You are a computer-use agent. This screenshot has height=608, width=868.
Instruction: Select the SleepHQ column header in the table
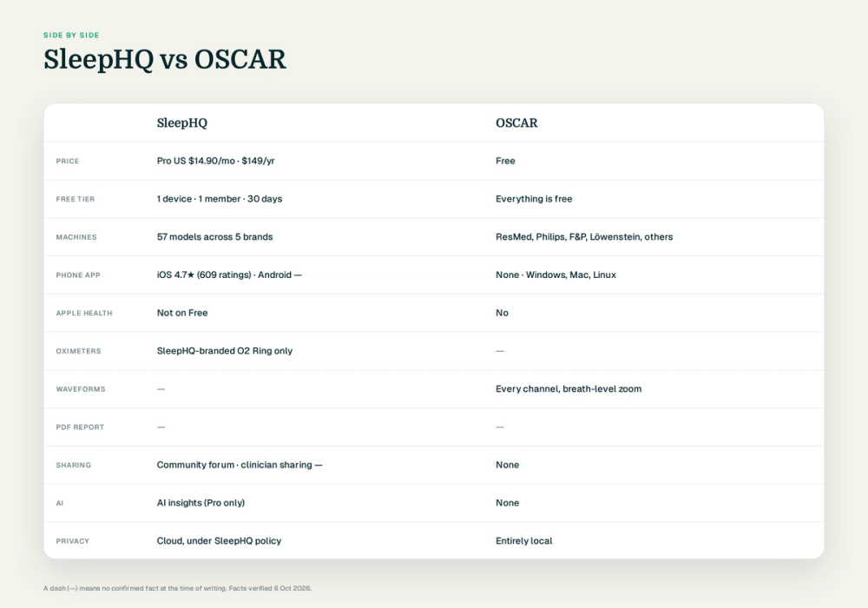182,123
